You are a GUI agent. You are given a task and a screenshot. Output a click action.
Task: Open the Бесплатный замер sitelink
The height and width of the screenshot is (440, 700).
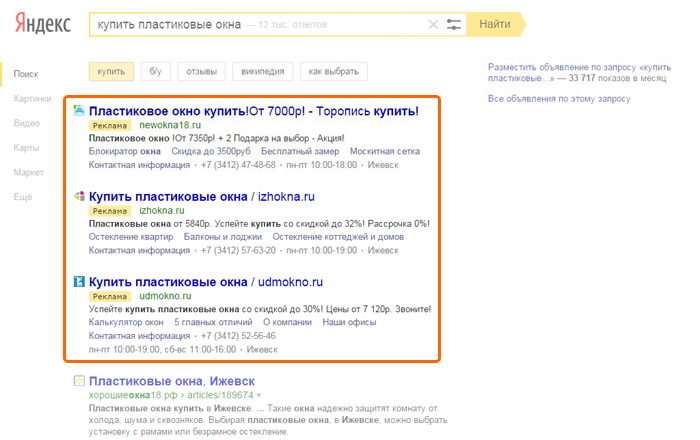pos(300,151)
